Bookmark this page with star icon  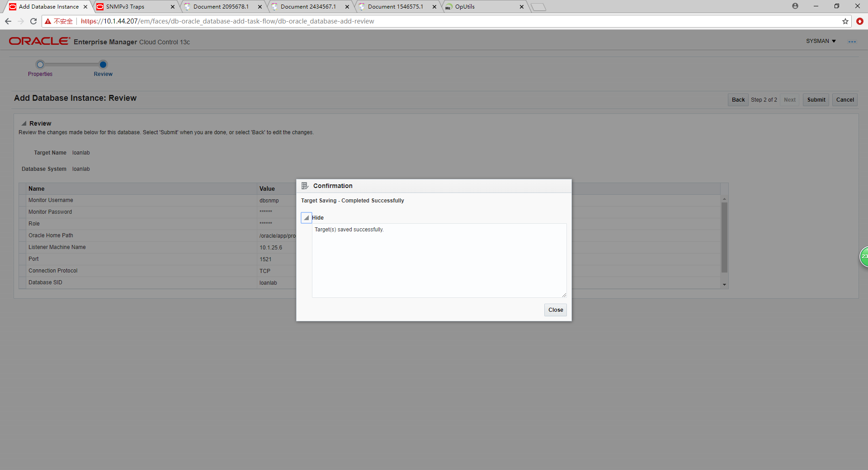tap(845, 21)
